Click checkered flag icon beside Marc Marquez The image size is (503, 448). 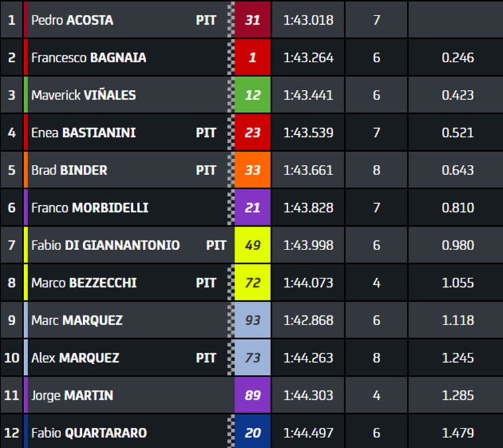pyautogui.click(x=231, y=320)
